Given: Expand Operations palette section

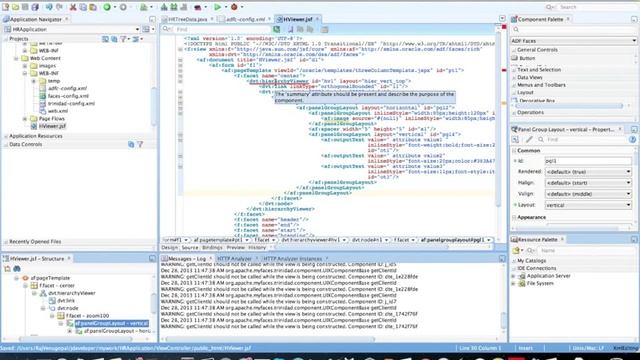Looking at the screenshot, I should coord(530,113).
